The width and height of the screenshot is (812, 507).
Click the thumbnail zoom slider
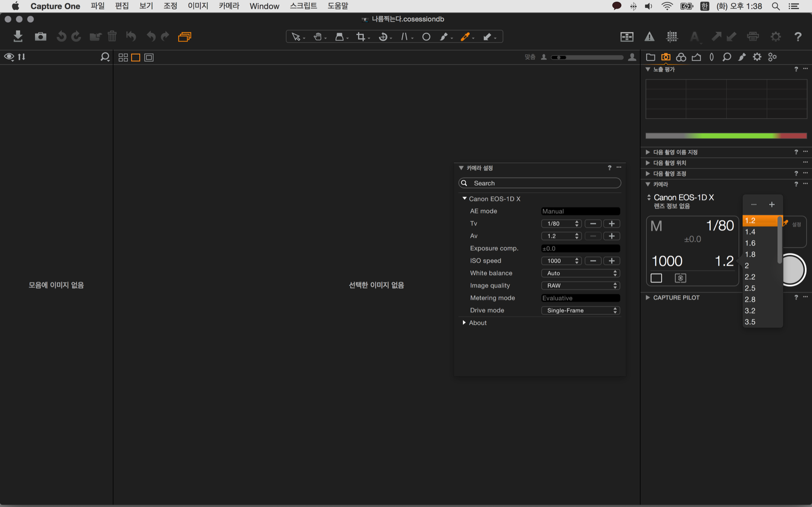pyautogui.click(x=587, y=57)
